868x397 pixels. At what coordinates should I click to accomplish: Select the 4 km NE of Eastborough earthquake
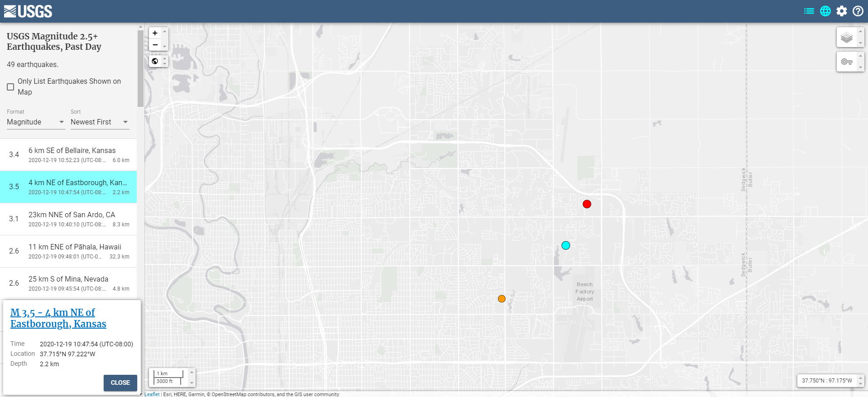pyautogui.click(x=68, y=187)
